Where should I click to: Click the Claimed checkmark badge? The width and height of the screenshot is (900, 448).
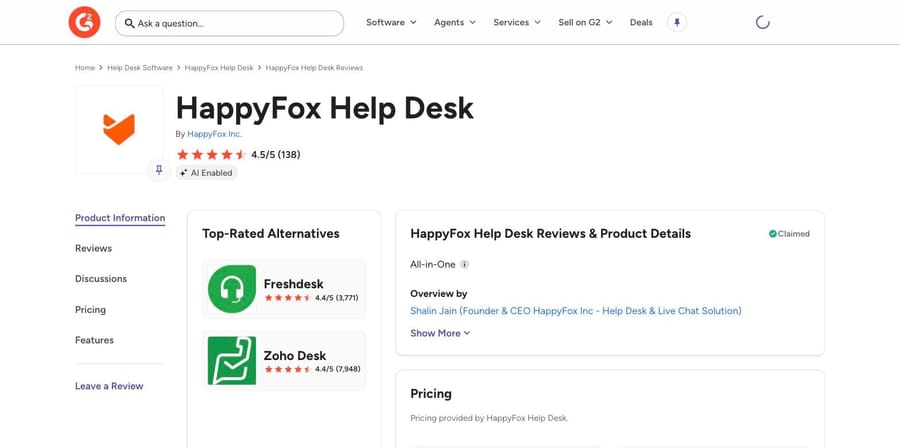click(x=789, y=233)
